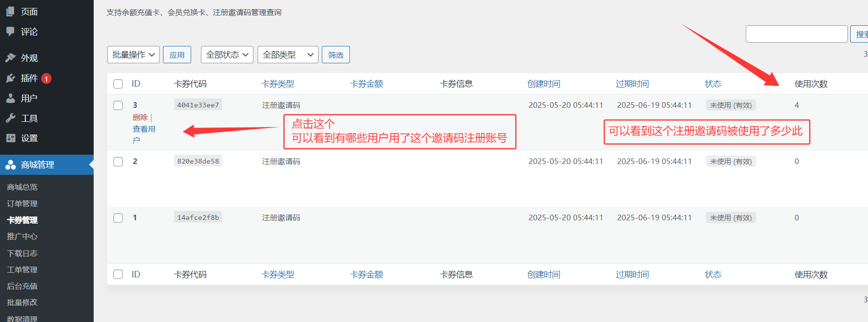Open the Plugins plug icon
This screenshot has width=868, height=322.
(10, 78)
